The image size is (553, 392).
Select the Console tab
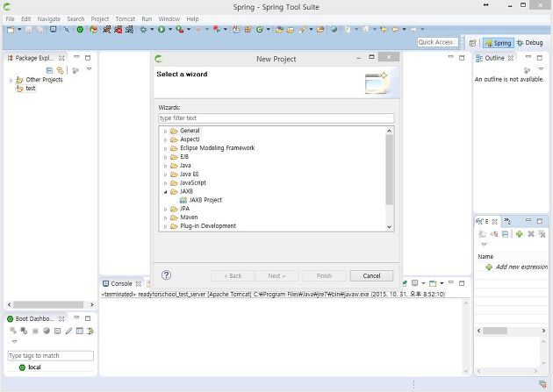(121, 283)
